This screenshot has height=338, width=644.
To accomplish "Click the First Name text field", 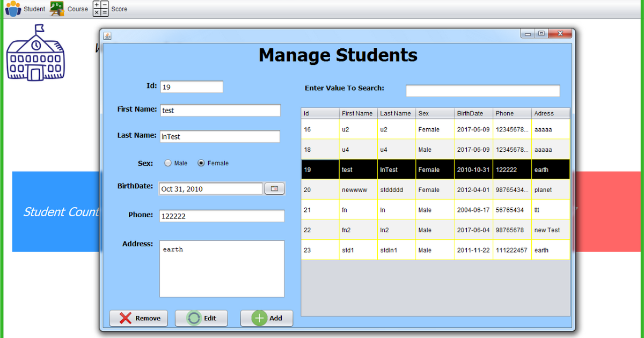I will click(220, 110).
